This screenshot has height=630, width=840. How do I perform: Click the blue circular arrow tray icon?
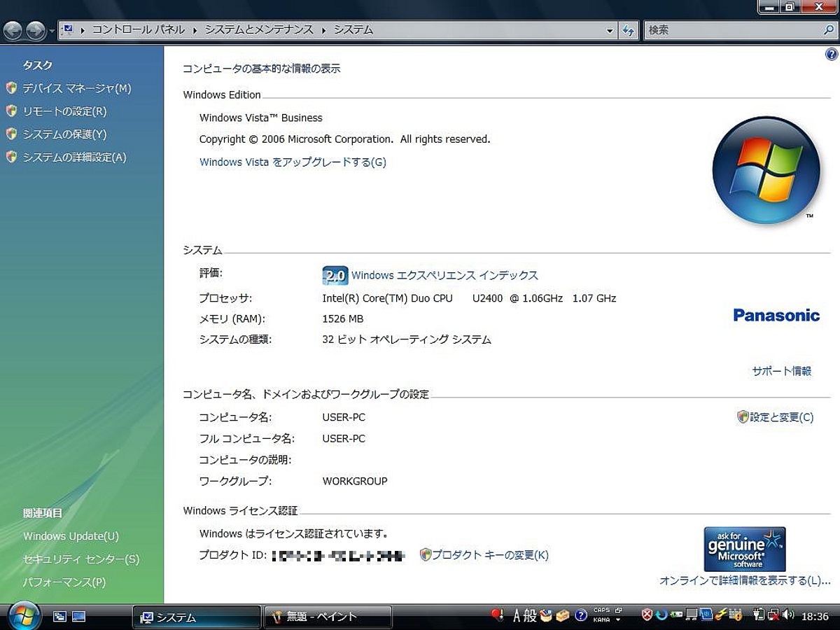(x=661, y=615)
